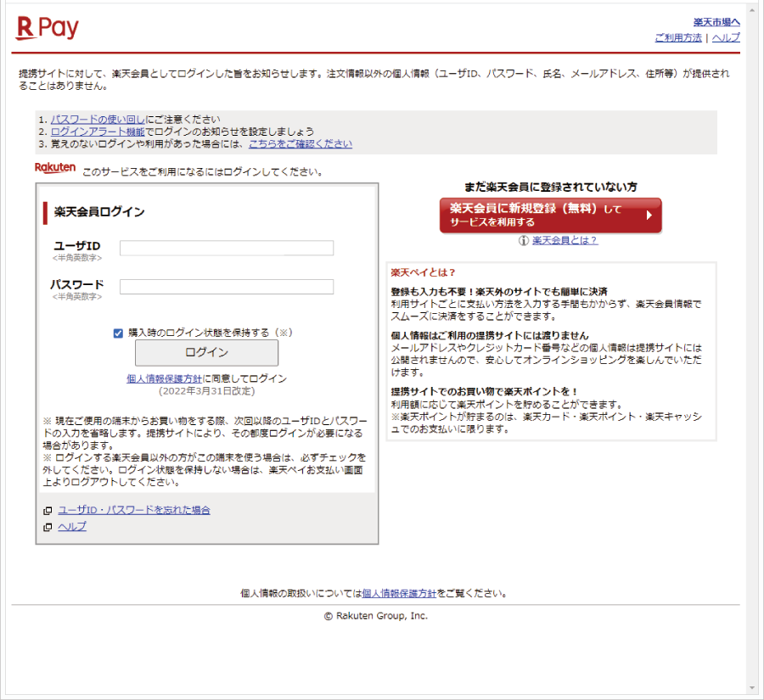
Task: Click the arrow on red registration button
Action: 649,216
